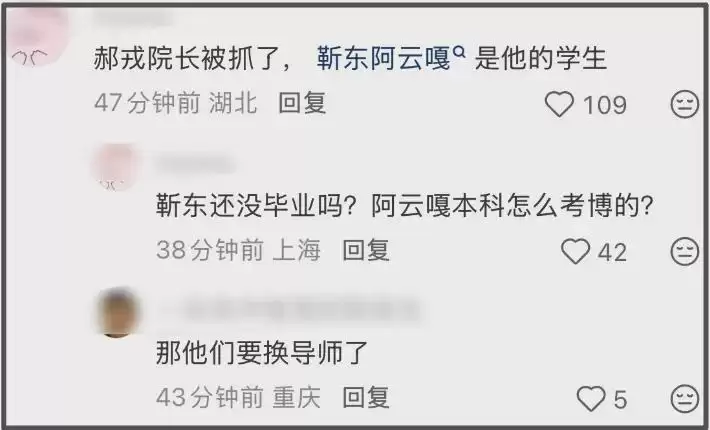710x430 pixels.
Task: Open search icon beside 靳东阿云嘎
Action: tap(459, 52)
